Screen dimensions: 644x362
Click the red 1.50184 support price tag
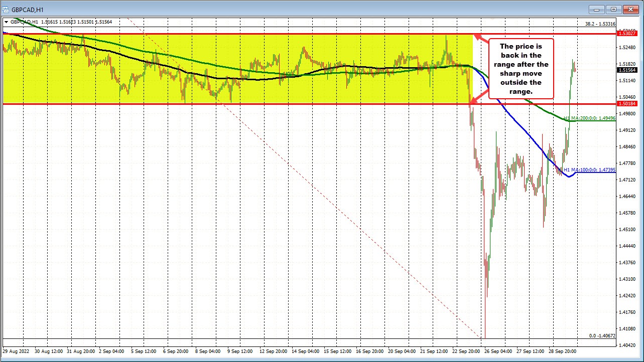tap(627, 104)
